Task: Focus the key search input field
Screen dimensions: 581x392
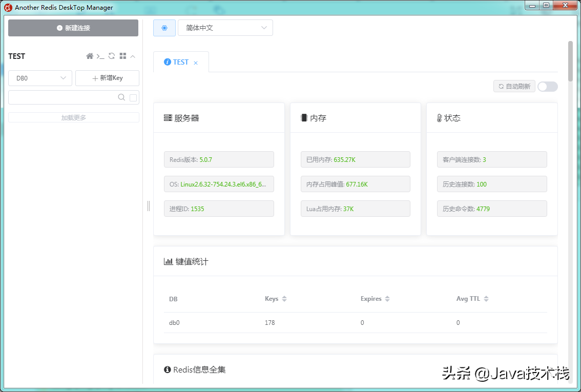Action: pos(63,97)
